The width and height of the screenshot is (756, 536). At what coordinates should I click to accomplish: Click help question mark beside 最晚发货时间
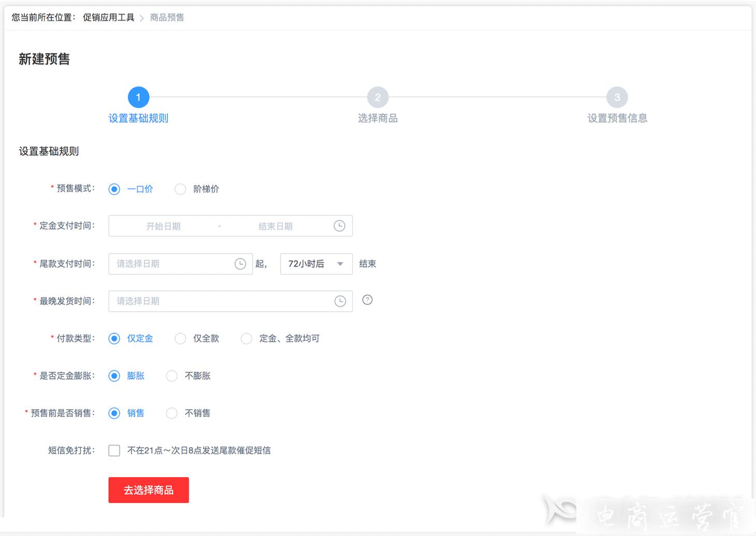click(x=367, y=300)
